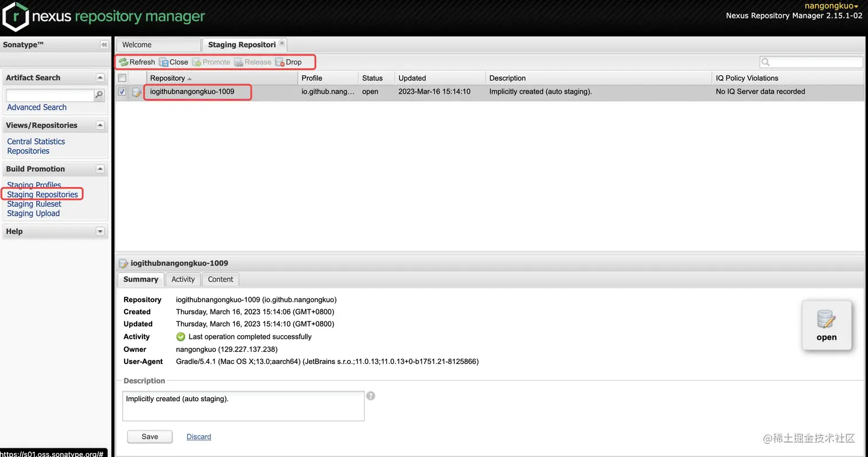Screen dimensions: 868x457
Task: Open the nangongkuo user dropdown menu
Action: point(831,6)
